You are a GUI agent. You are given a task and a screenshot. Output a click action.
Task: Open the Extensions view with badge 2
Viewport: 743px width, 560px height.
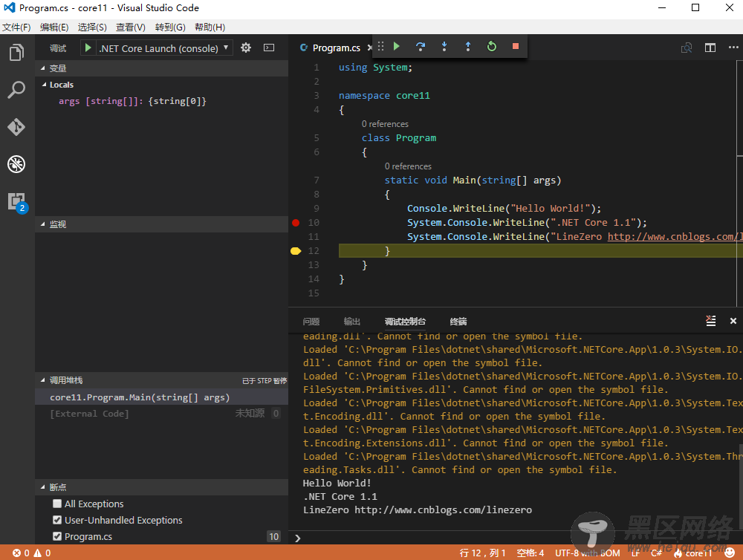coord(18,202)
